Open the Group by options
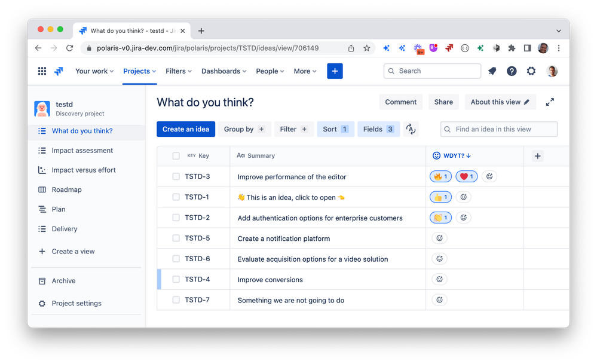 (244, 129)
